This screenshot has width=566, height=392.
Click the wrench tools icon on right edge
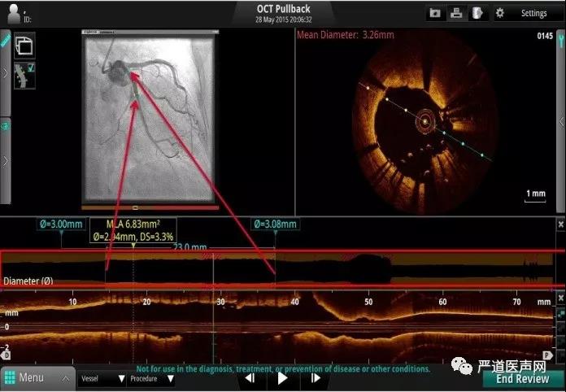pyautogui.click(x=560, y=36)
